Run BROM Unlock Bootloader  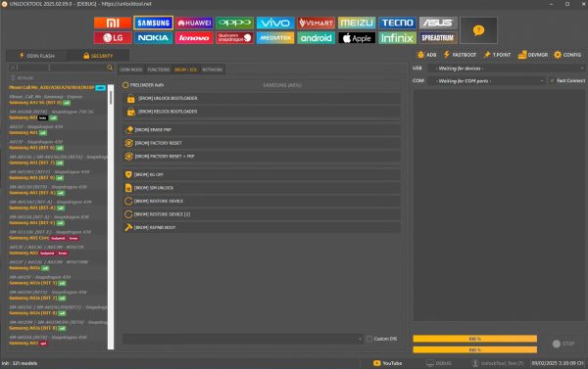pyautogui.click(x=262, y=98)
